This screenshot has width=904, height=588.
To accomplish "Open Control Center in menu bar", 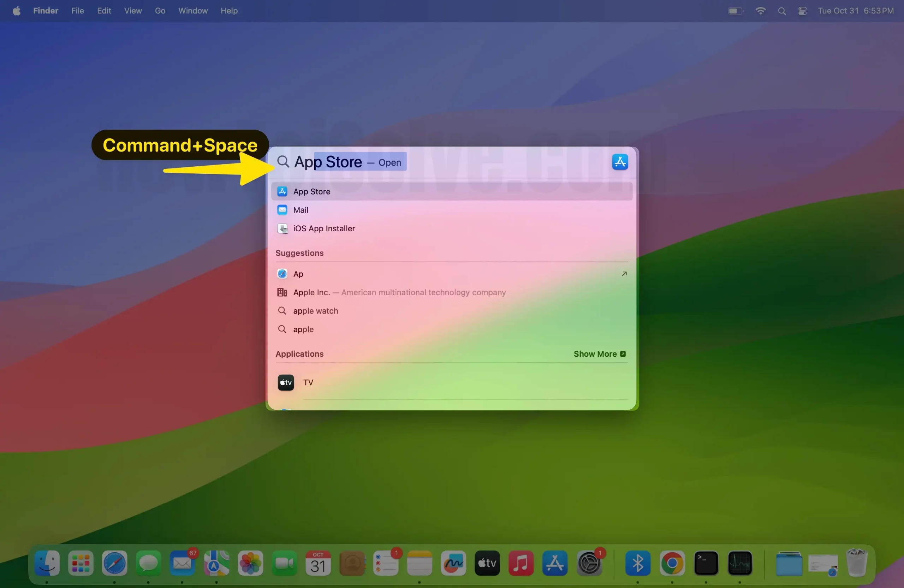I will pyautogui.click(x=802, y=11).
